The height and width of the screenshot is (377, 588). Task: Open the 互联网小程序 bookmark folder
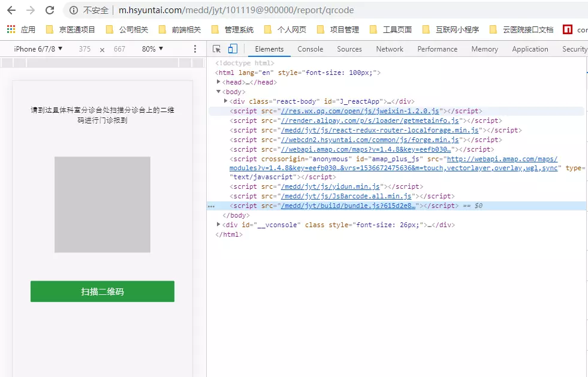pos(451,29)
